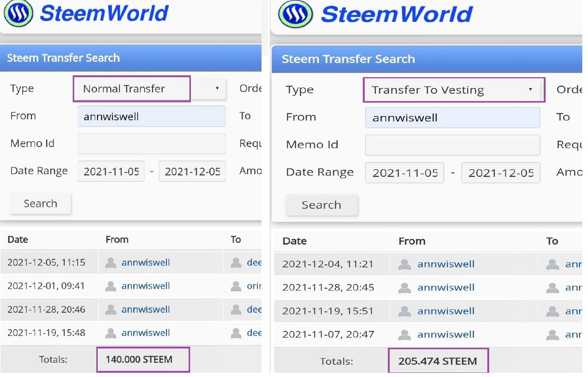Click date cell 2021-11-28, 20:45

tap(328, 287)
